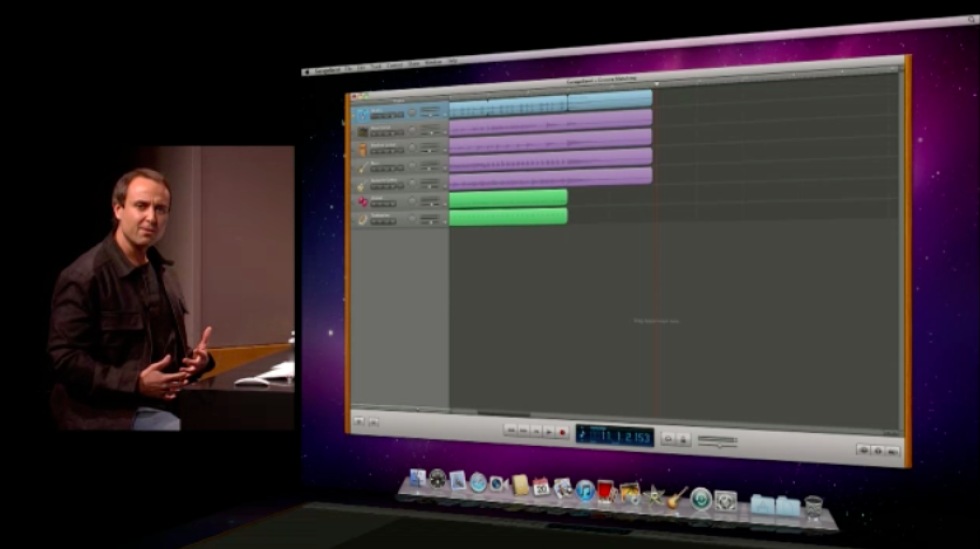980x549 pixels.
Task: Open iTunes from the Dock
Action: pyautogui.click(x=585, y=490)
